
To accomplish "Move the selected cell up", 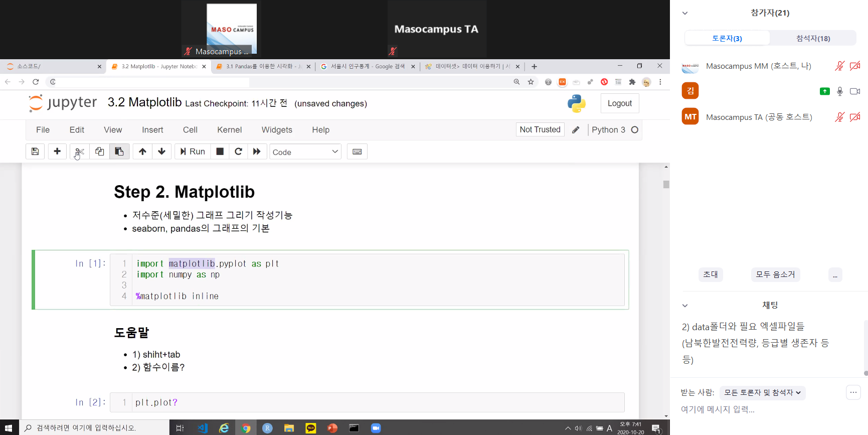I will click(x=142, y=152).
